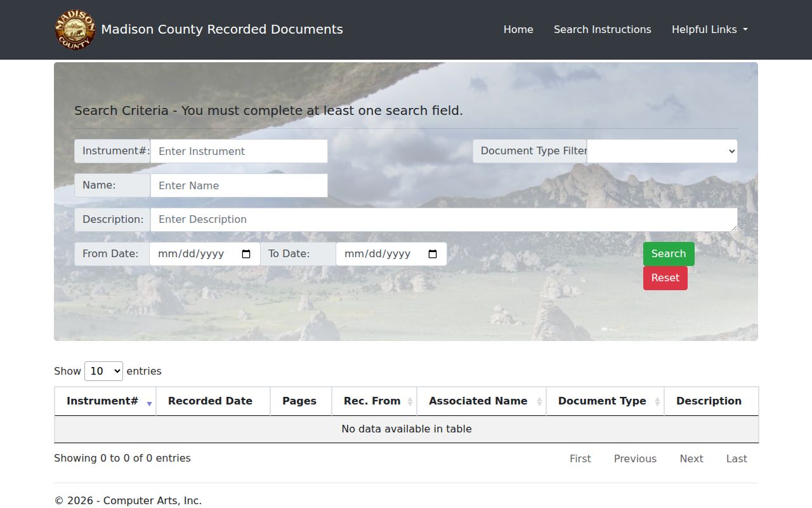
Task: Click the Recorded Date column header
Action: [213, 401]
